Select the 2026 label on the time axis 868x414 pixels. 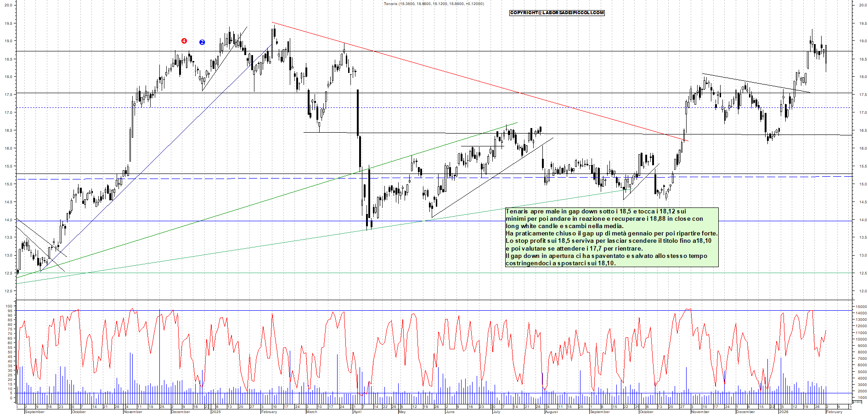pyautogui.click(x=783, y=412)
